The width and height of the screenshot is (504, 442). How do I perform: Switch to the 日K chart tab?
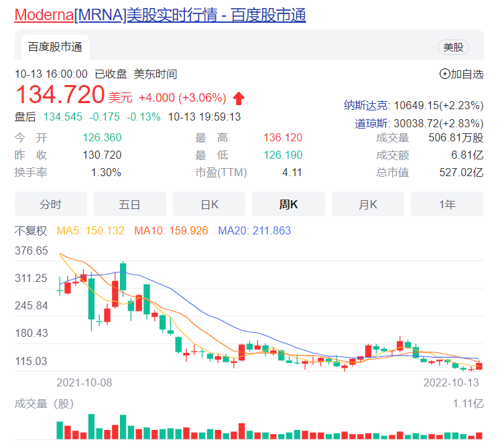209,204
